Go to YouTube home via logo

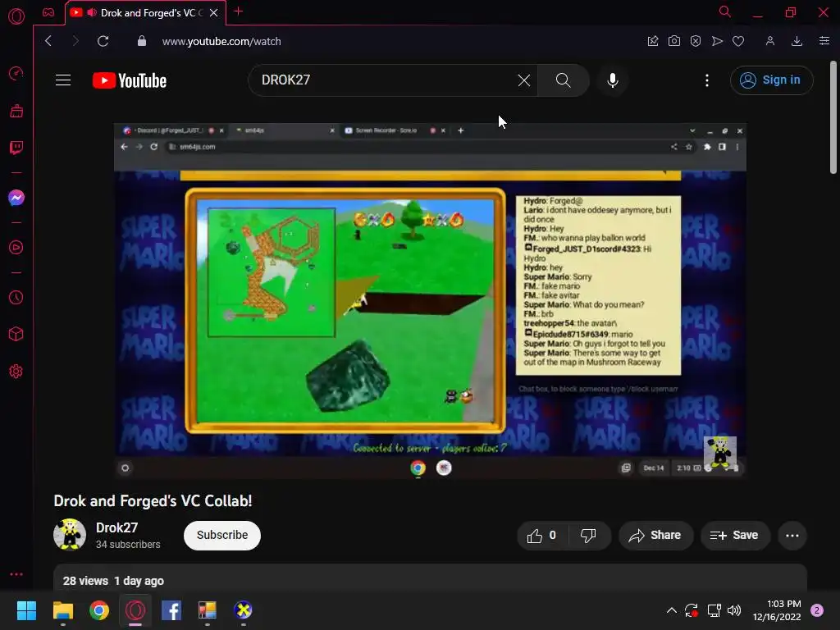tap(130, 80)
